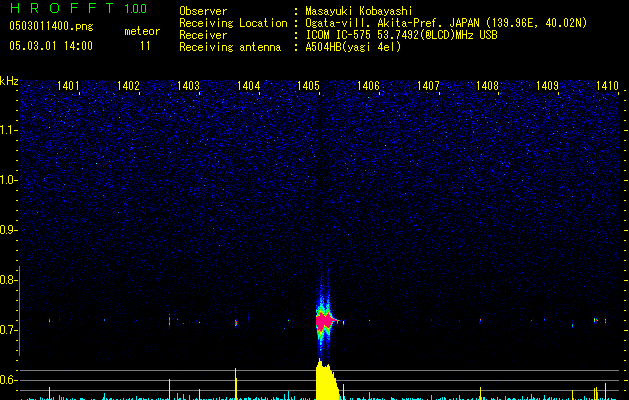Select the version number 1.0.0
Viewport: 629px width, 400px height.
pos(135,9)
